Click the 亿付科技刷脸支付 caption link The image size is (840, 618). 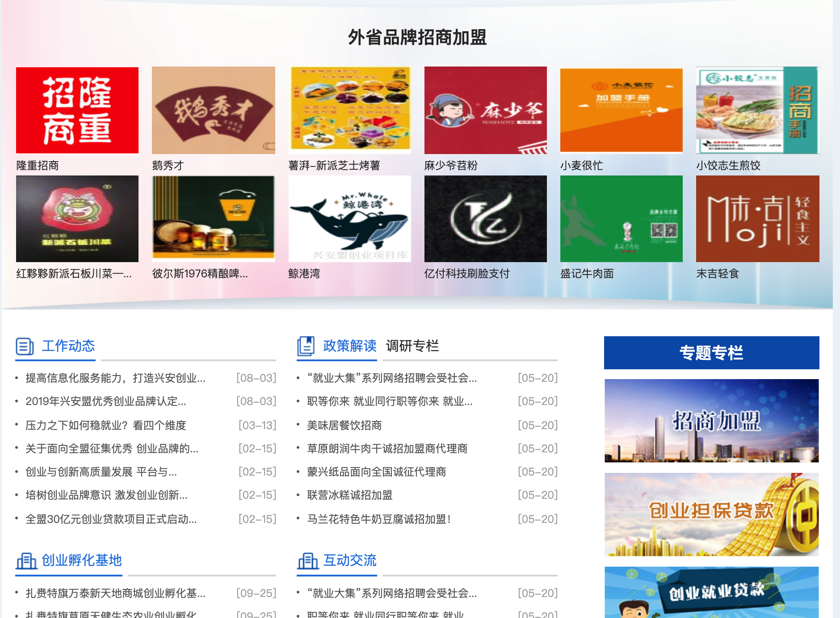point(467,274)
